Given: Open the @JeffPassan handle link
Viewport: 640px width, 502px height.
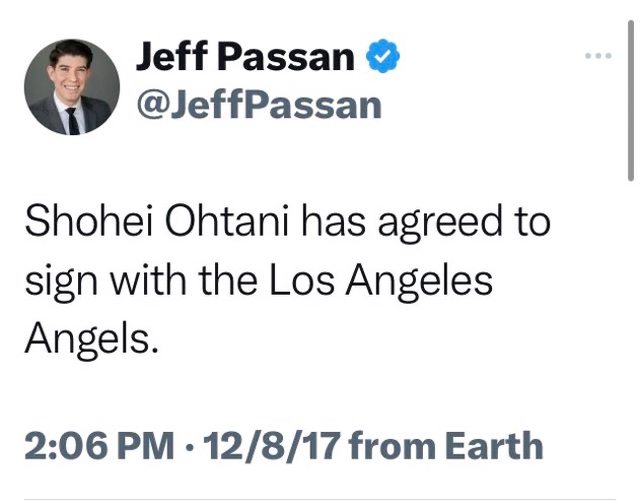Looking at the screenshot, I should (x=258, y=104).
